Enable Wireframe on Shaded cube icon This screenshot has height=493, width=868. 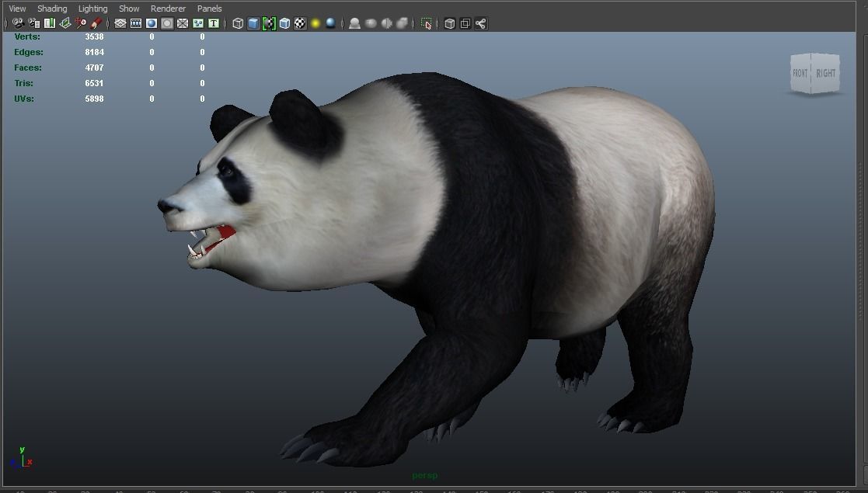coord(284,23)
